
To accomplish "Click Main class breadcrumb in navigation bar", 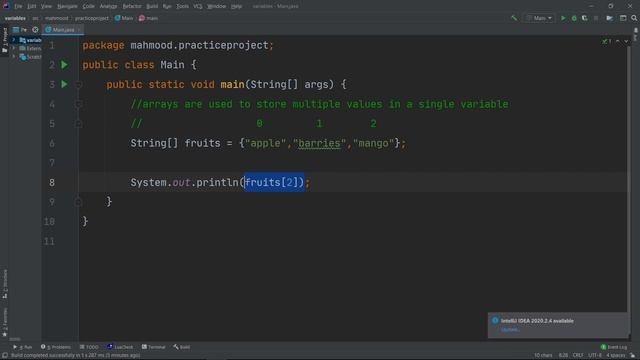I will coord(124,18).
